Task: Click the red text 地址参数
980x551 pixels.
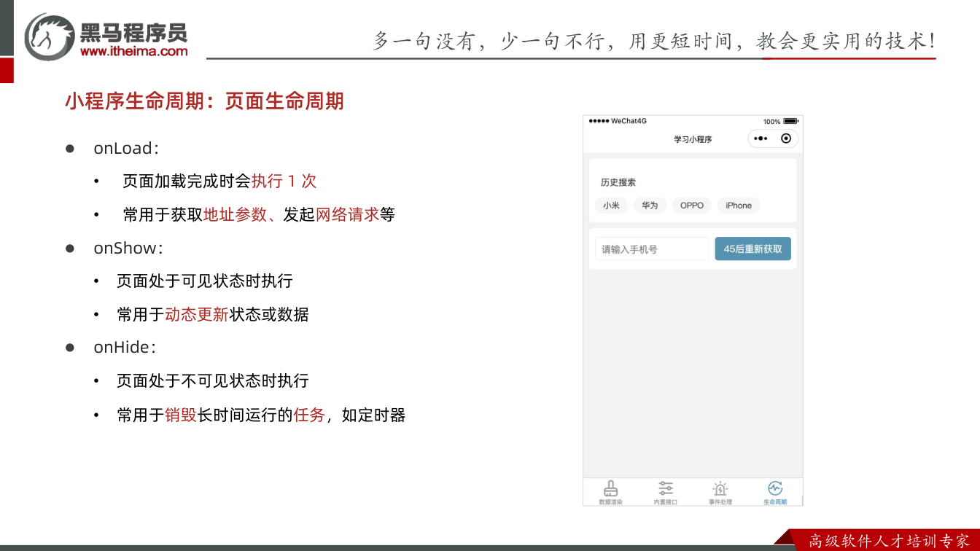Action: (x=235, y=214)
